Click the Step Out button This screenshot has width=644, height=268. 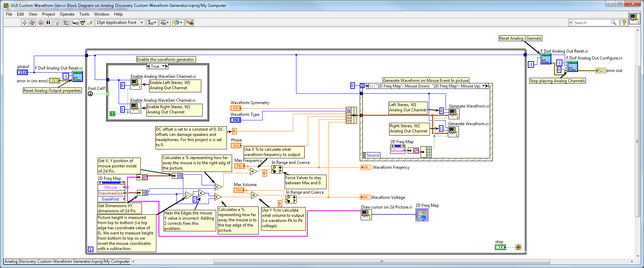[x=90, y=22]
